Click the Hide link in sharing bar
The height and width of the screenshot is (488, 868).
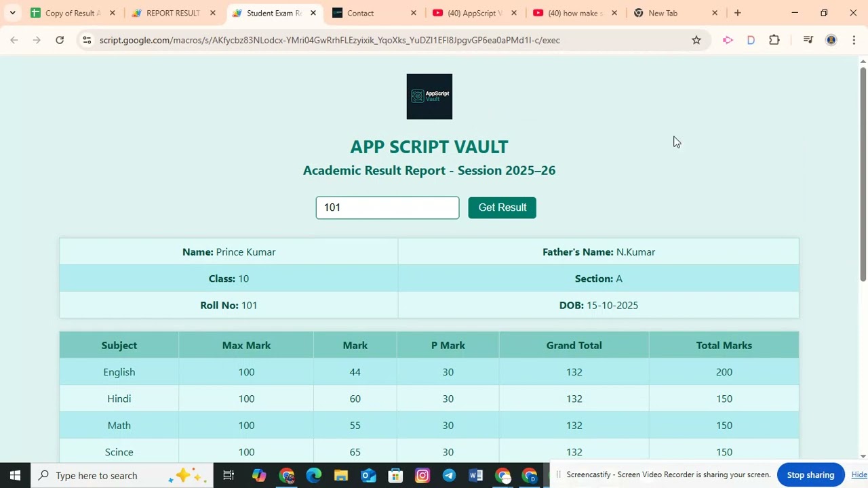tap(859, 474)
